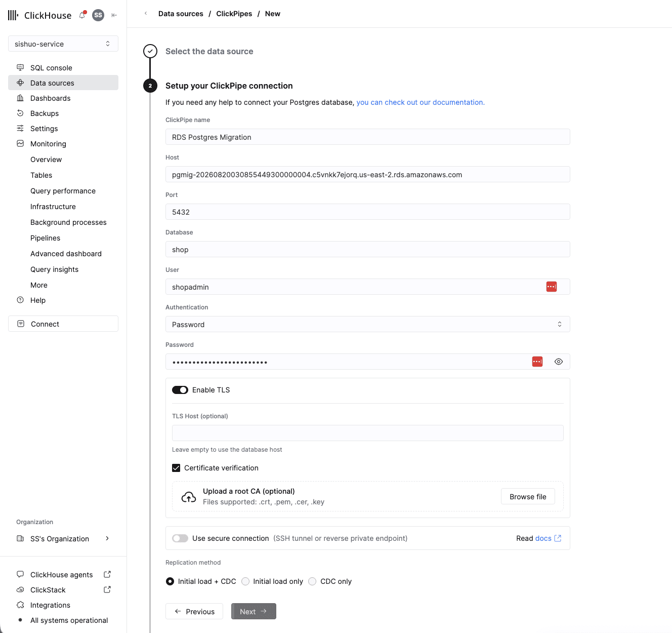Select Initial load + CDC radio option
Screen dimensions: 672x633
pos(170,581)
